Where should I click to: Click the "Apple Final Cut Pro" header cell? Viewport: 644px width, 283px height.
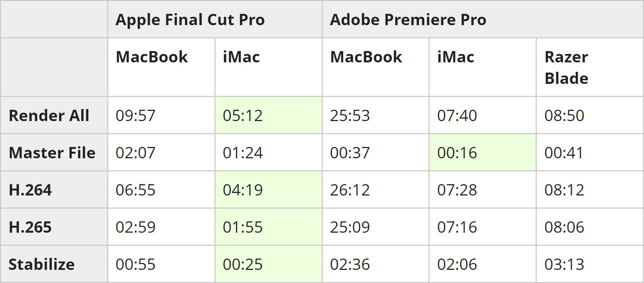[x=190, y=20]
